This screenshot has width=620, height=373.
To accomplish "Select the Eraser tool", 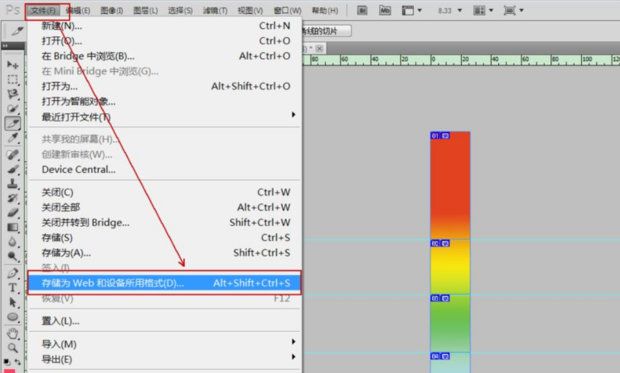I will point(13,213).
